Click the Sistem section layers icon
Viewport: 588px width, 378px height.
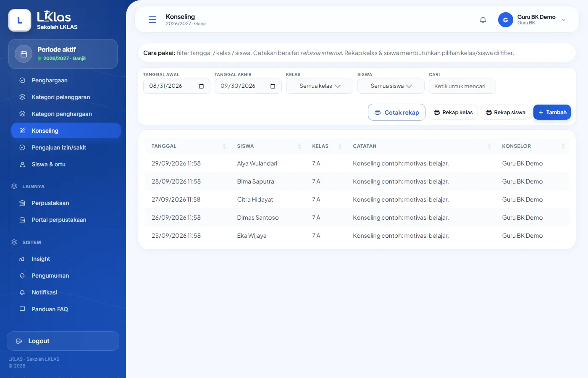pos(14,242)
